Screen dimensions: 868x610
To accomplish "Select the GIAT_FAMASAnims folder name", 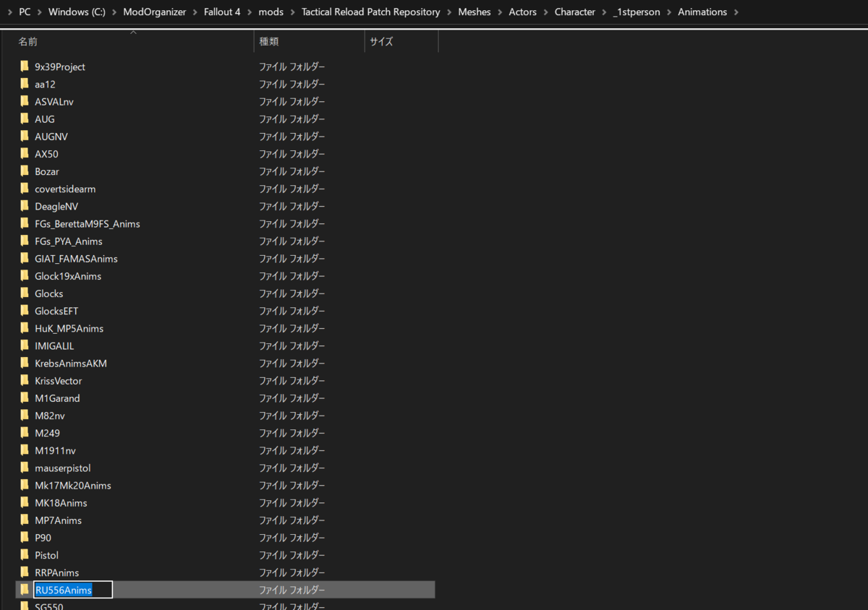I will [76, 259].
